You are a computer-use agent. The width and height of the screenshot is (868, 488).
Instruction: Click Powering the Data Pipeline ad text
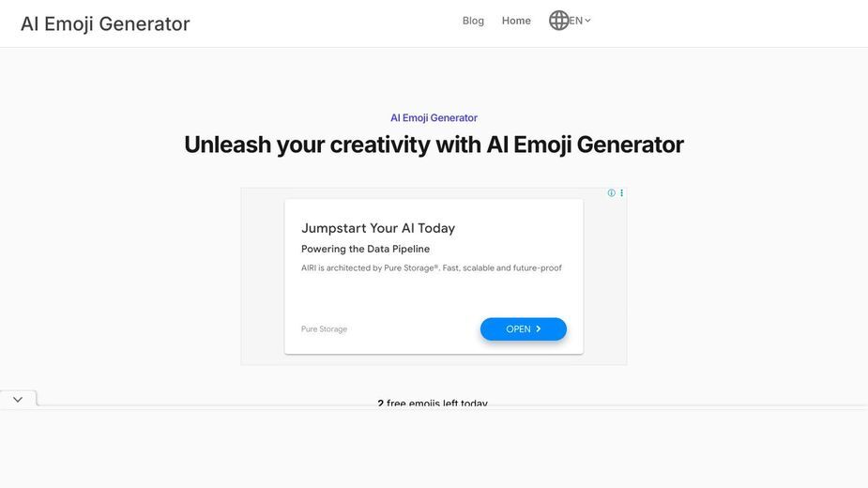(x=365, y=249)
